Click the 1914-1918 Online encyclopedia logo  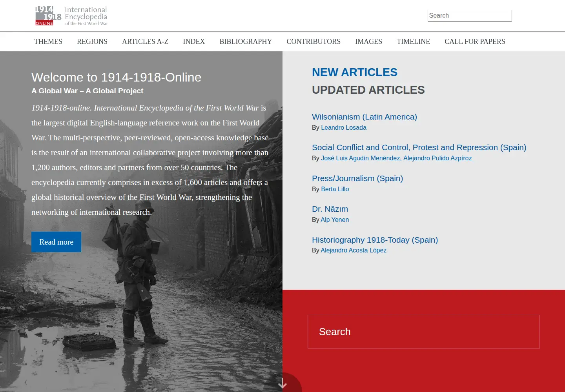pyautogui.click(x=71, y=16)
